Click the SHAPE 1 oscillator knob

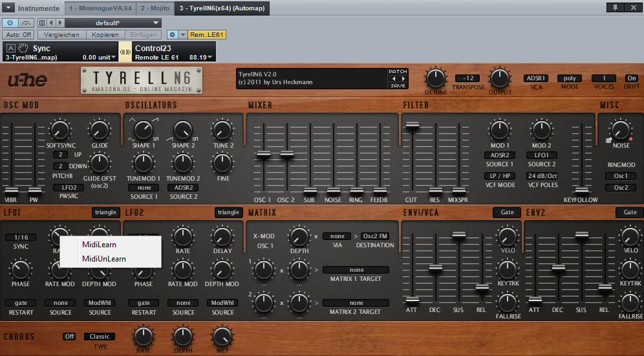pos(143,130)
